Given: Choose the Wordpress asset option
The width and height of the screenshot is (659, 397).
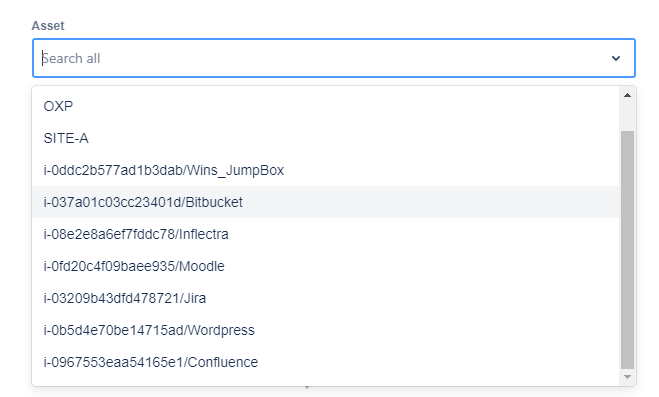Looking at the screenshot, I should coord(325,330).
